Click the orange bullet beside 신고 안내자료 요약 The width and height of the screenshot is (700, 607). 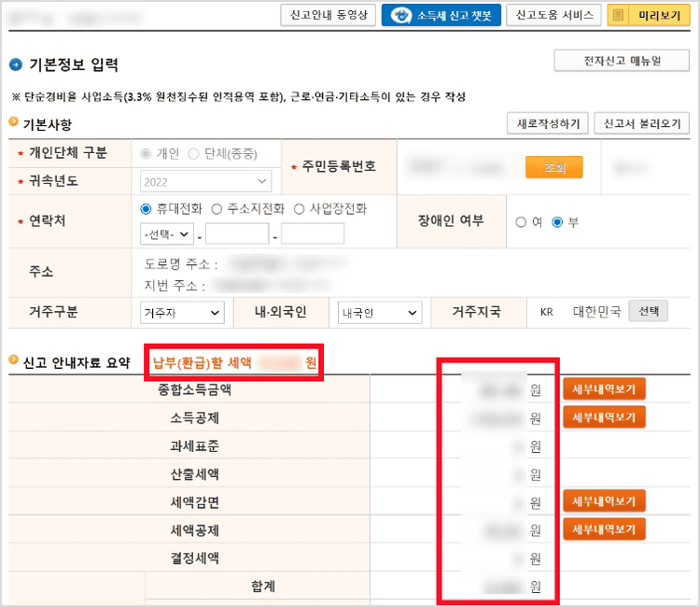click(x=14, y=360)
